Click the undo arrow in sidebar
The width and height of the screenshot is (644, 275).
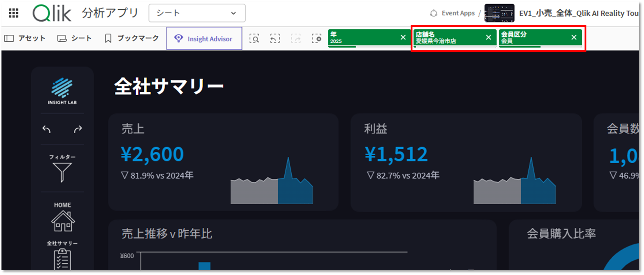(47, 129)
